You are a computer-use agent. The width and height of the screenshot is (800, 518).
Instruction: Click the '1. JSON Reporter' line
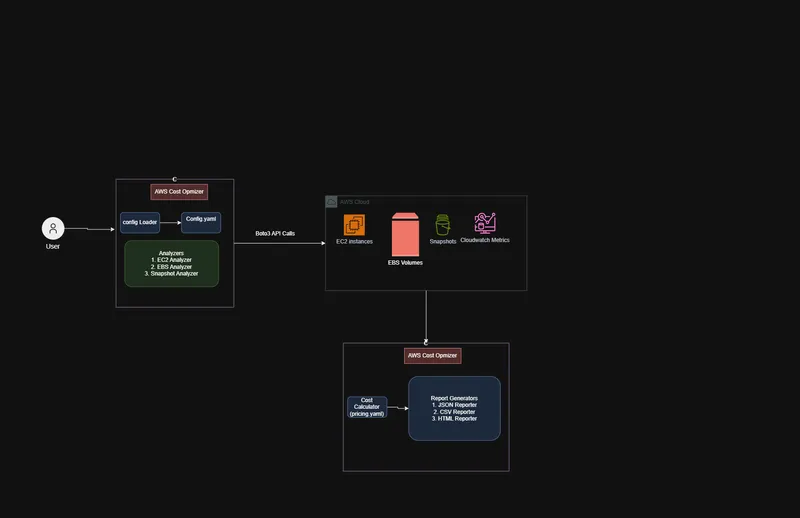(454, 405)
